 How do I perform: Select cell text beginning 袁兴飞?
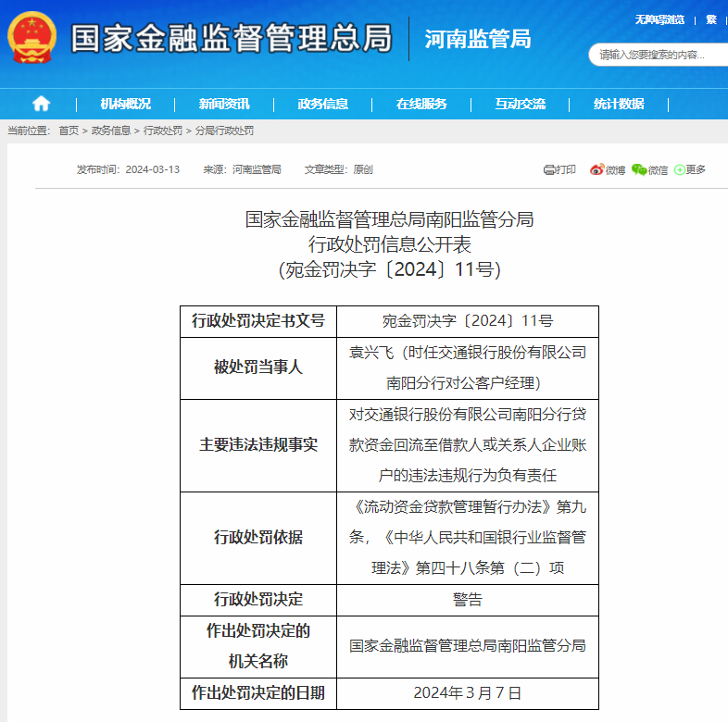tap(468, 367)
